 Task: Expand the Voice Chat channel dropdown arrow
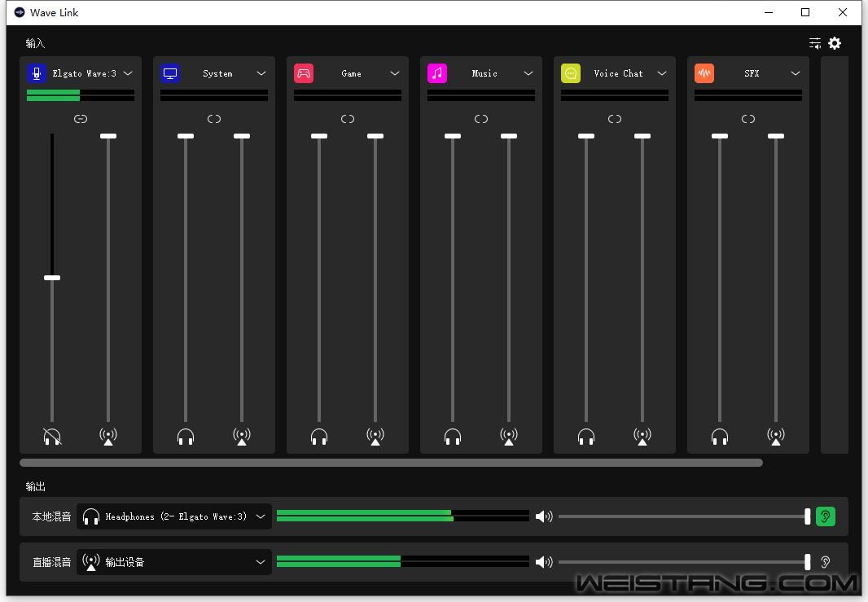tap(661, 73)
